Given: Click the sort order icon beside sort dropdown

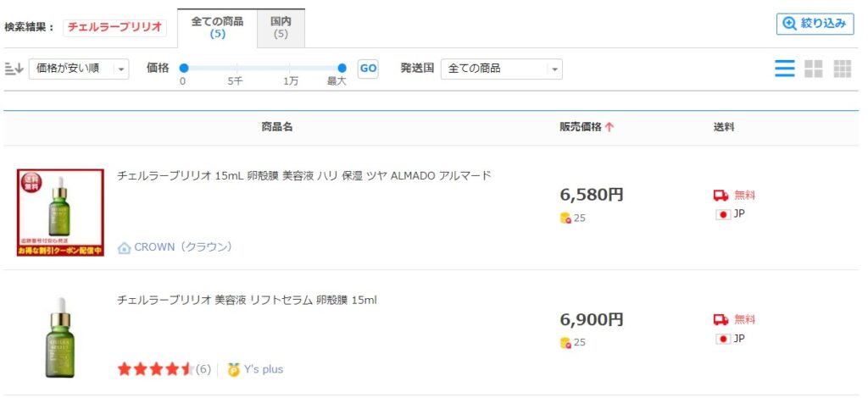Looking at the screenshot, I should [14, 69].
